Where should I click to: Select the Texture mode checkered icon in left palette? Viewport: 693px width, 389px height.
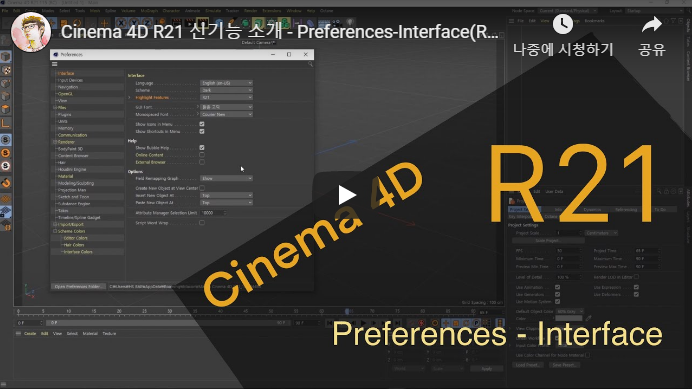(x=6, y=70)
